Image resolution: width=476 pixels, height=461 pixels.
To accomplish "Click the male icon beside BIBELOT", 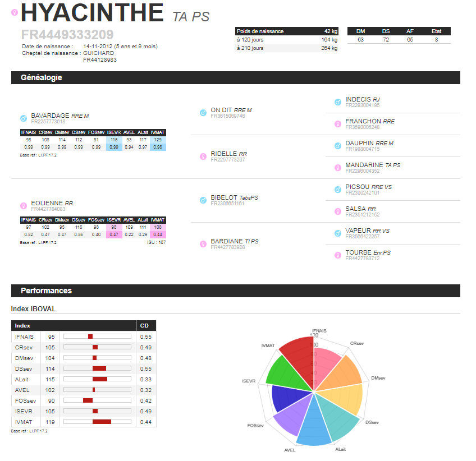I will point(203,200).
